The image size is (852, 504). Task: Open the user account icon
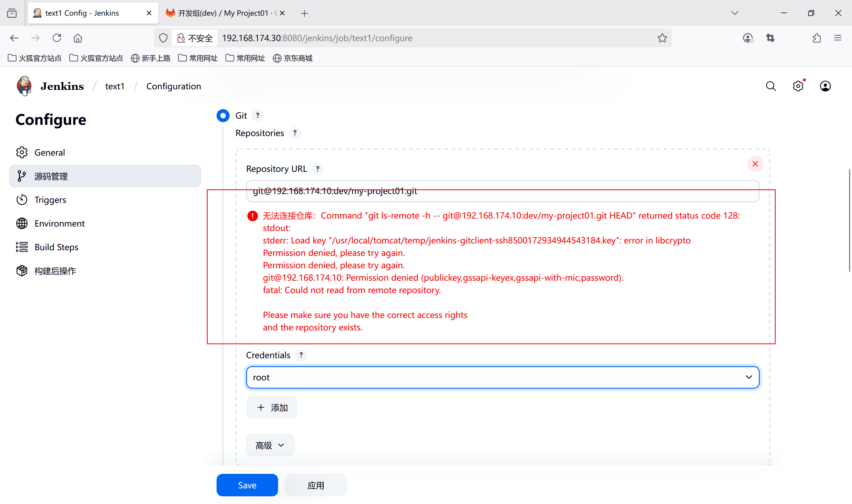tap(825, 86)
